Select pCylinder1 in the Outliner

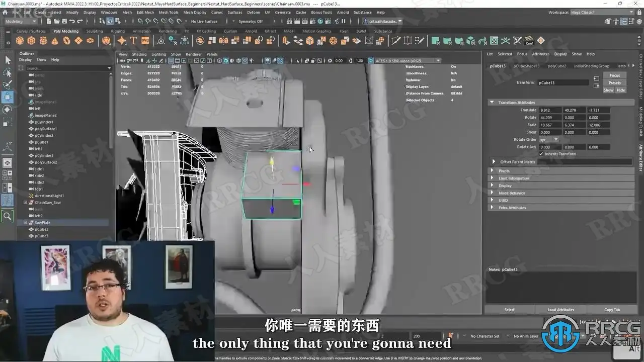click(44, 122)
